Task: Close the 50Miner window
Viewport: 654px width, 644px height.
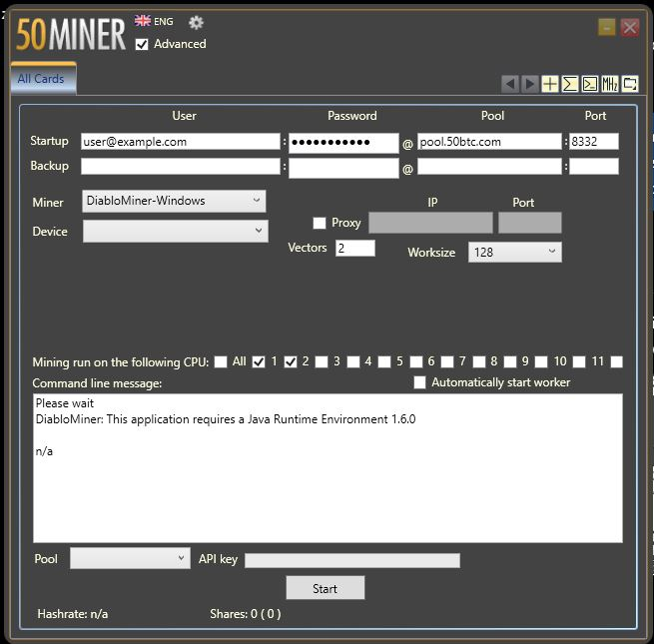Action: pos(630,28)
